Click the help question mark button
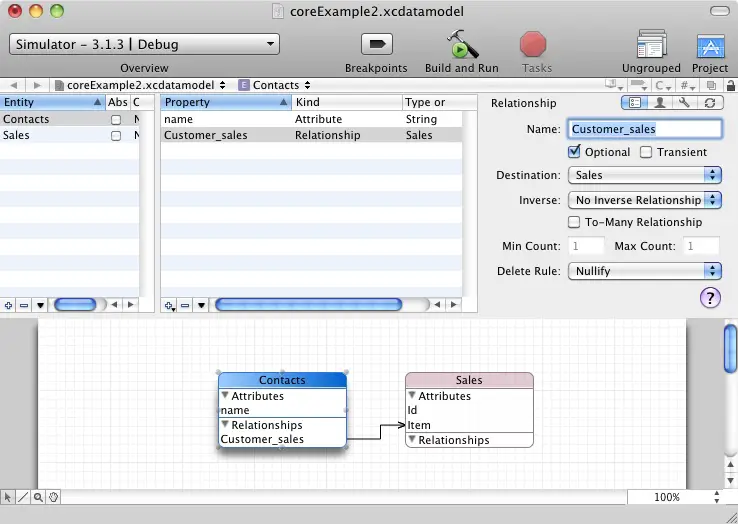The height and width of the screenshot is (524, 738). pyautogui.click(x=710, y=297)
